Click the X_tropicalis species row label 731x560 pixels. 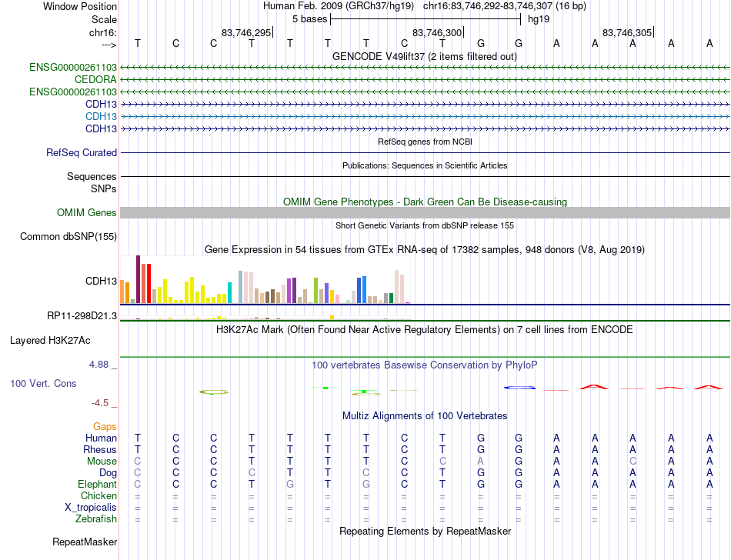tap(91, 508)
